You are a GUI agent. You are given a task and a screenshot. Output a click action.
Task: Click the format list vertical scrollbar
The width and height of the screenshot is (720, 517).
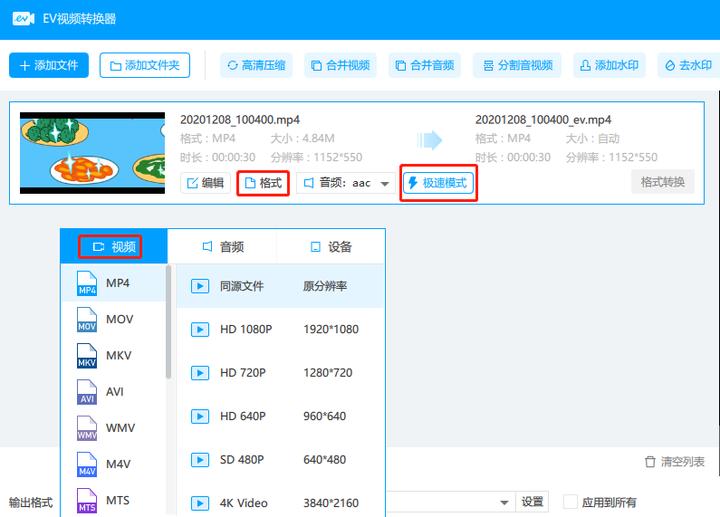(x=169, y=322)
